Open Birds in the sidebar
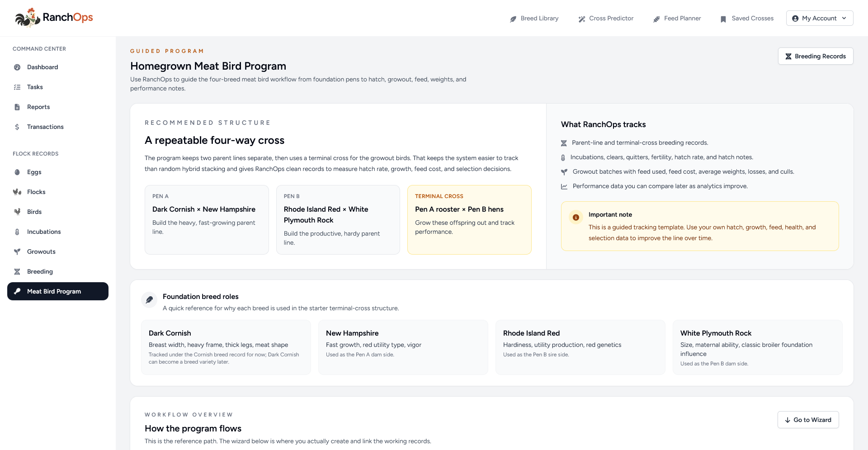Image resolution: width=868 pixels, height=450 pixels. [x=58, y=212]
